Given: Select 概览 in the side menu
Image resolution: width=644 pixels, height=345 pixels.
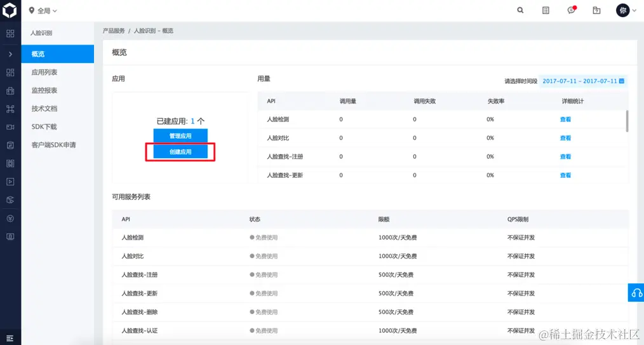Looking at the screenshot, I should point(58,54).
